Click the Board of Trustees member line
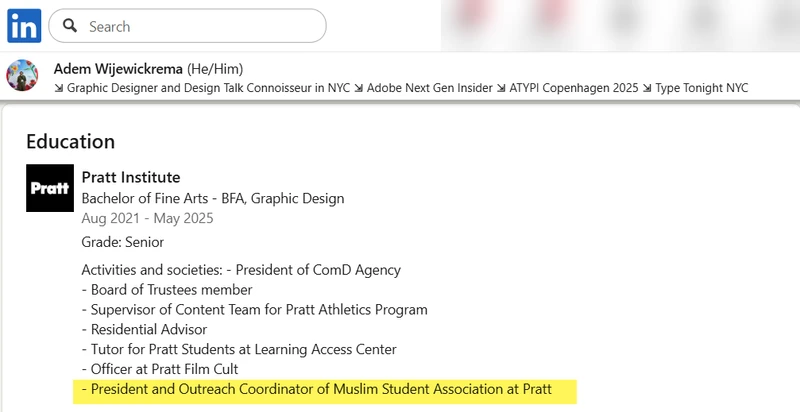The width and height of the screenshot is (800, 412). pos(166,290)
